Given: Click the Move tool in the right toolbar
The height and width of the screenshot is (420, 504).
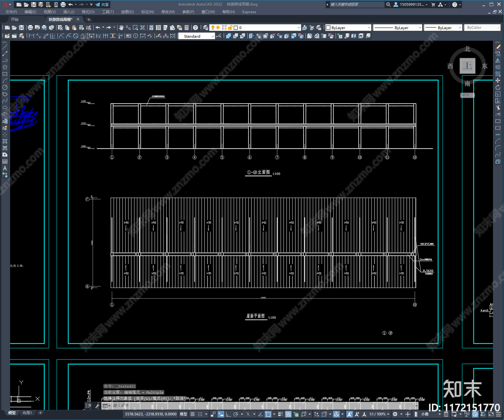Looking at the screenshot, I should [x=498, y=81].
